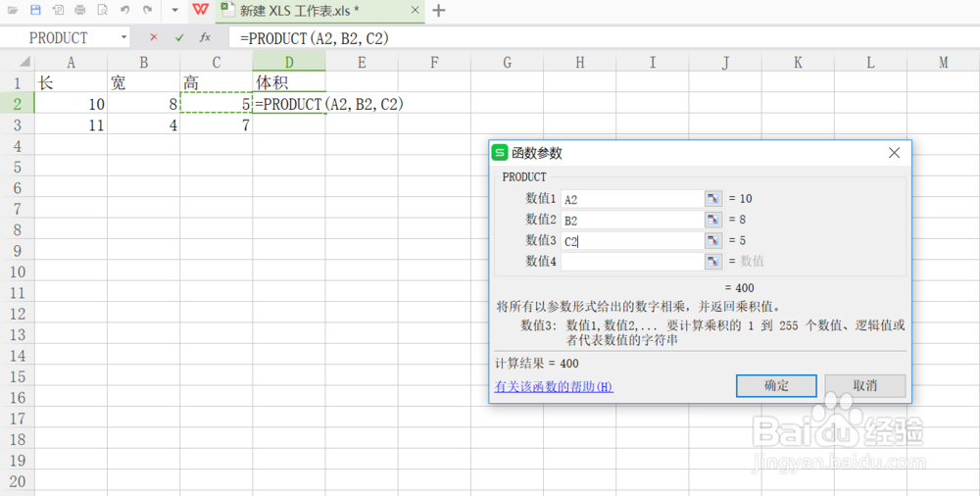Click the 数值3 input field containing C2

(632, 241)
